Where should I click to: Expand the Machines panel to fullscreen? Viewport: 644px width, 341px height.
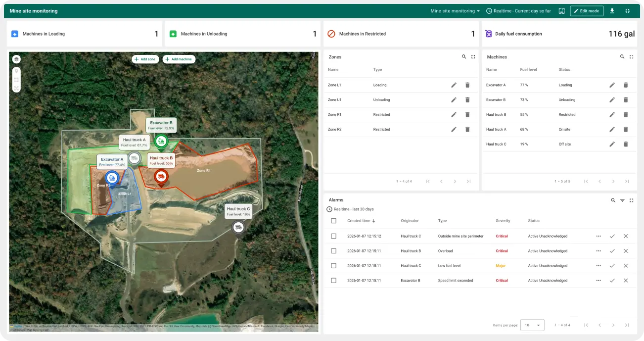point(632,56)
